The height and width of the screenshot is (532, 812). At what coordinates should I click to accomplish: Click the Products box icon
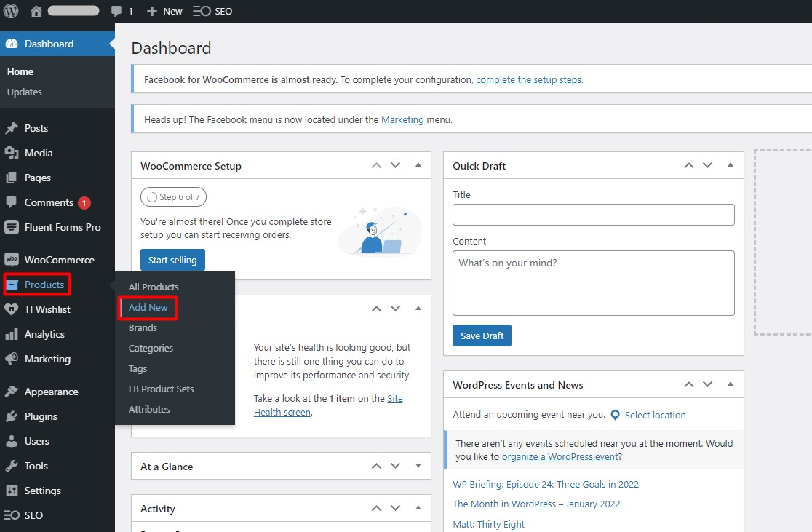12,285
